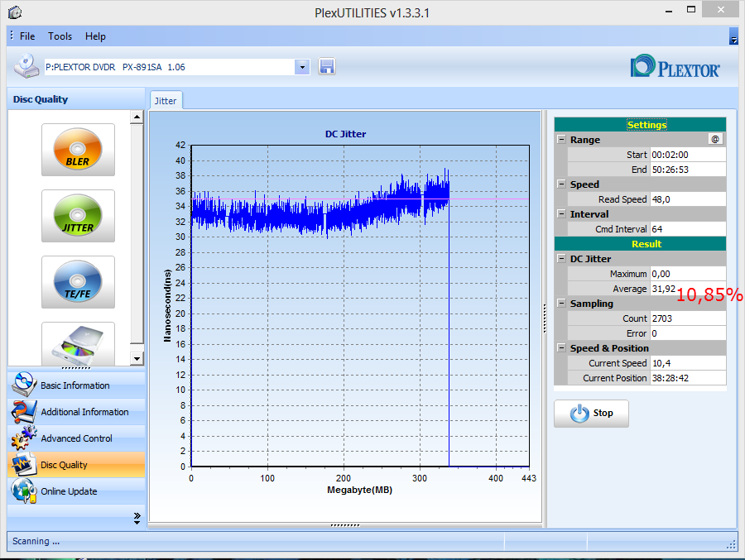This screenshot has width=745, height=560.
Task: Click scroll down arrow in test list
Action: click(x=137, y=359)
